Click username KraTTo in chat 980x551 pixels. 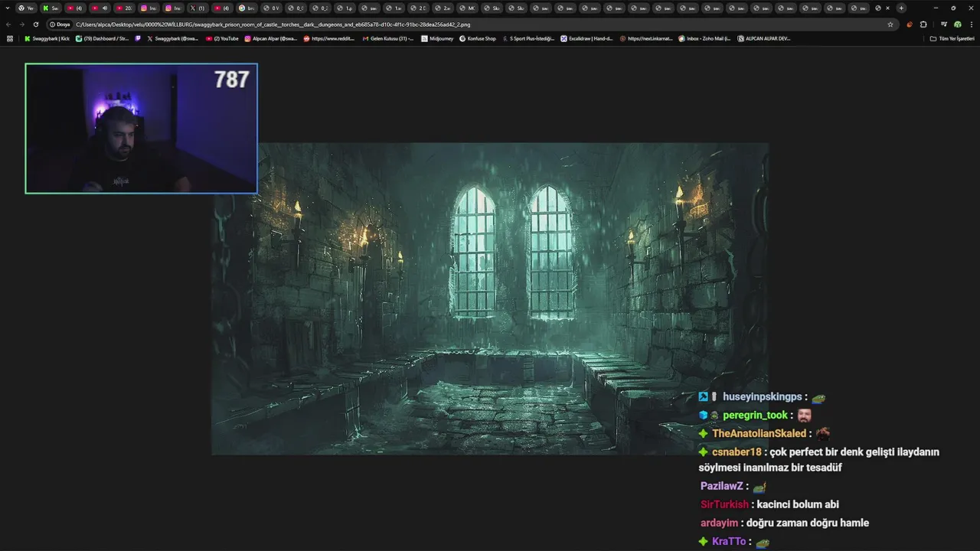[x=728, y=541]
